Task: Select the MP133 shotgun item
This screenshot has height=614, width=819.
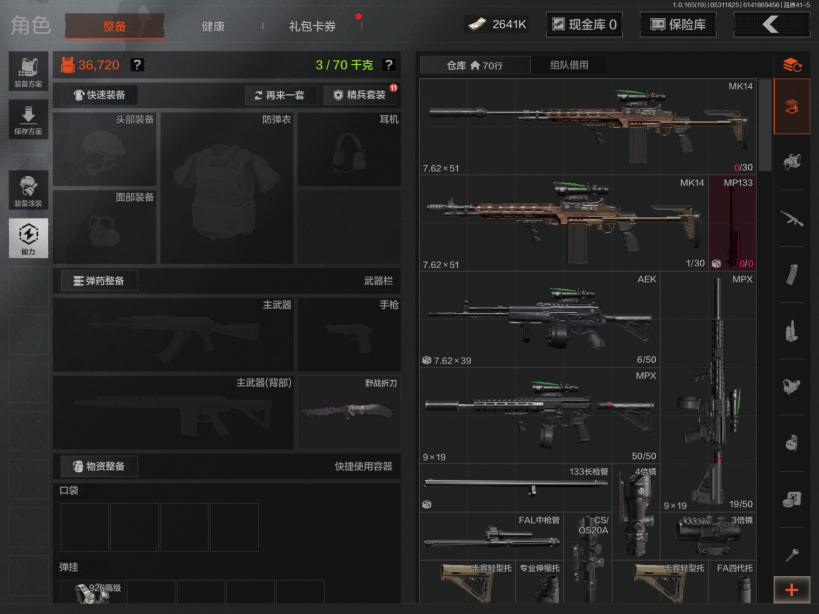Action: (732, 223)
